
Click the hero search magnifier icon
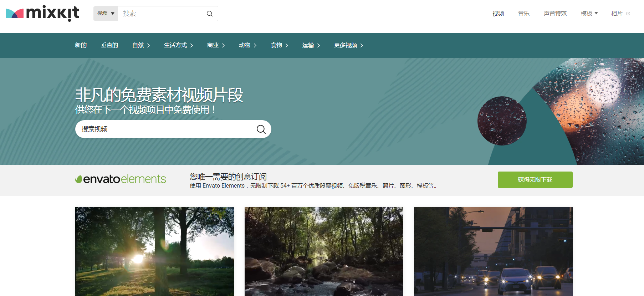[x=261, y=129]
